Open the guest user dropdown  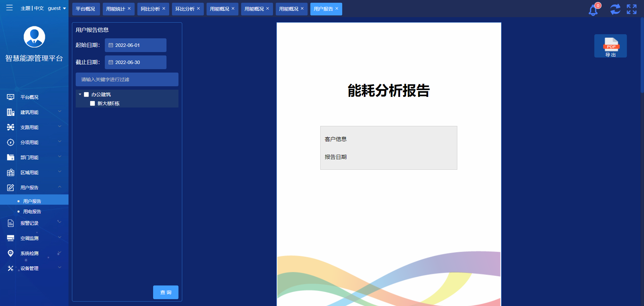point(57,8)
